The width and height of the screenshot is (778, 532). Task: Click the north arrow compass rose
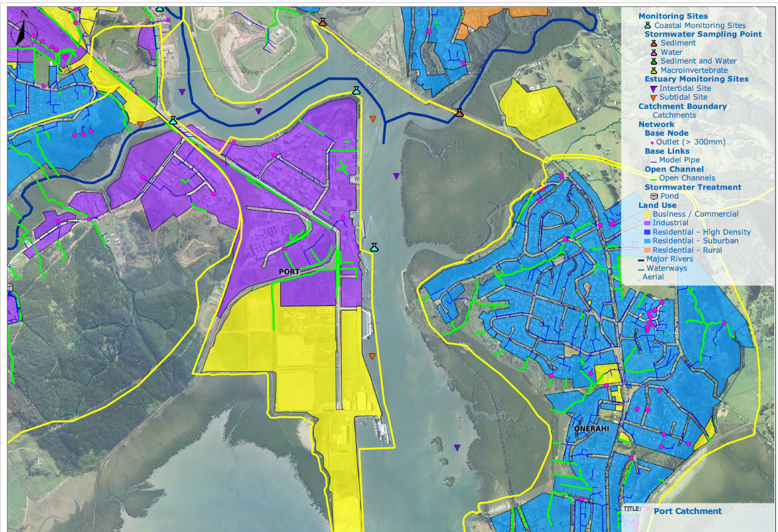coord(22,33)
